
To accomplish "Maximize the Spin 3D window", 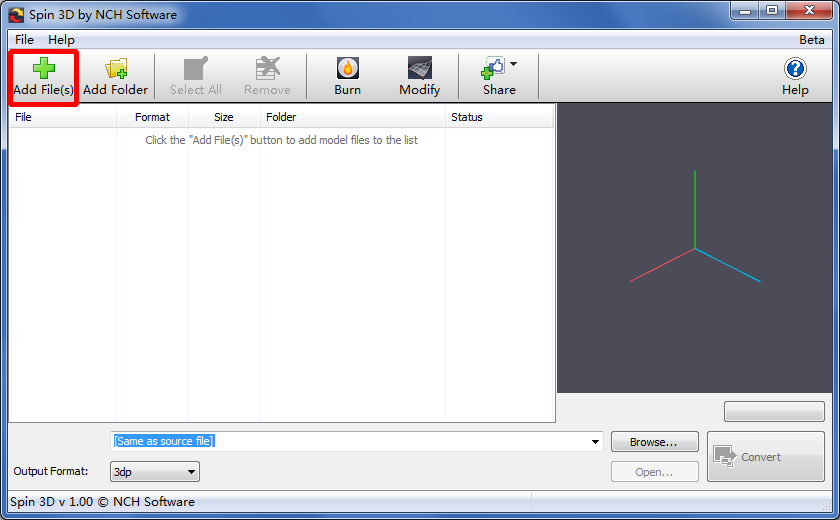I will point(772,11).
